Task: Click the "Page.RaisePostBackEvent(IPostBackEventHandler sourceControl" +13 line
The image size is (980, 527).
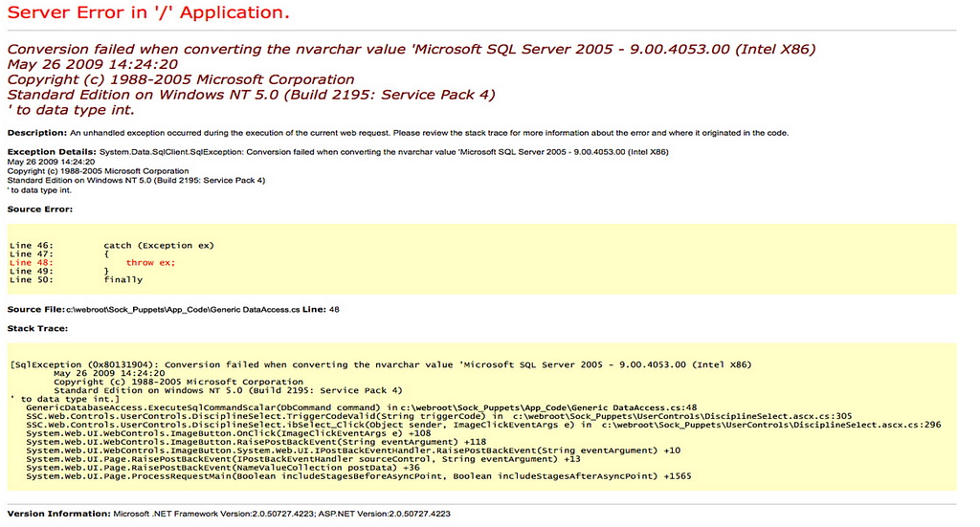Action: click(x=303, y=459)
